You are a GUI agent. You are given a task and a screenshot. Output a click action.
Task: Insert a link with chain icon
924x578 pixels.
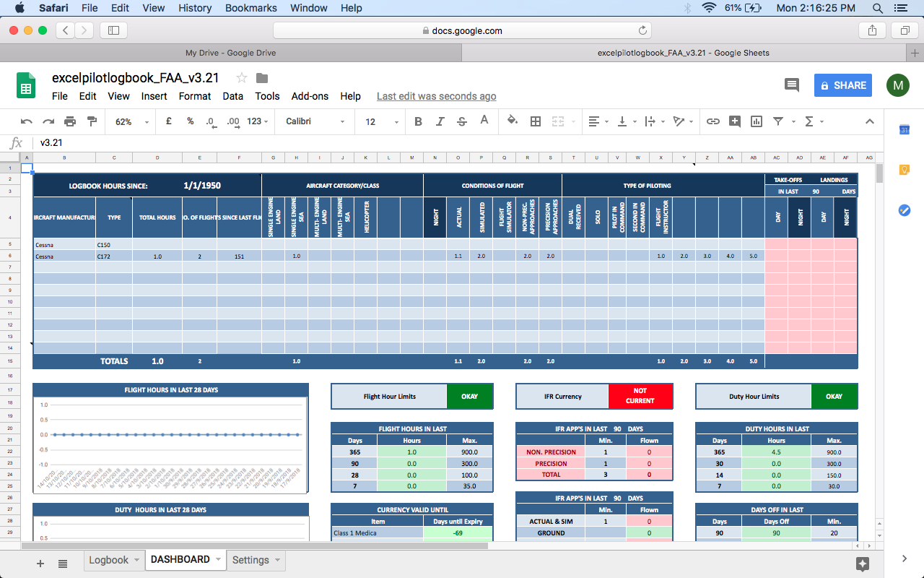[712, 121]
